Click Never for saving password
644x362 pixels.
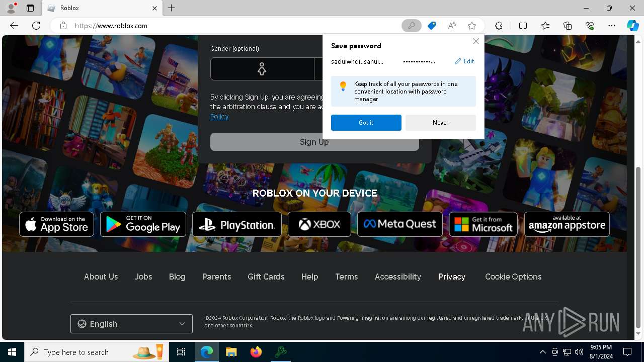click(x=441, y=123)
